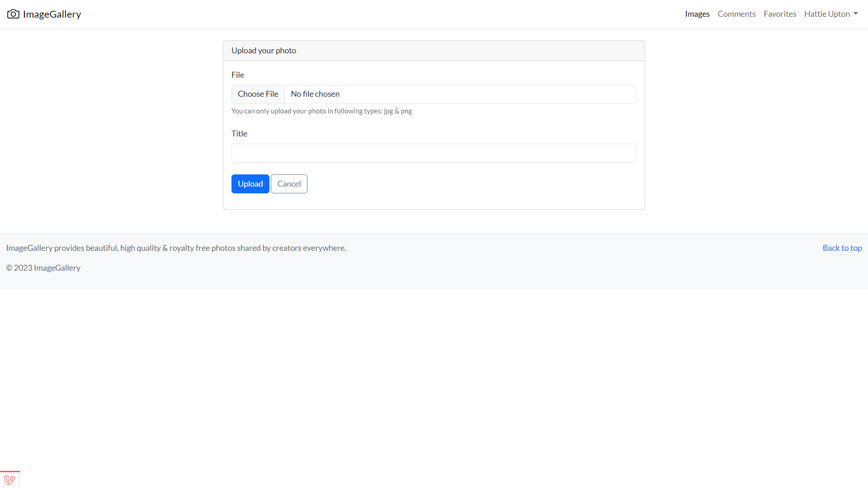The width and height of the screenshot is (868, 488).
Task: Click the No file chosen area
Action: tap(315, 94)
